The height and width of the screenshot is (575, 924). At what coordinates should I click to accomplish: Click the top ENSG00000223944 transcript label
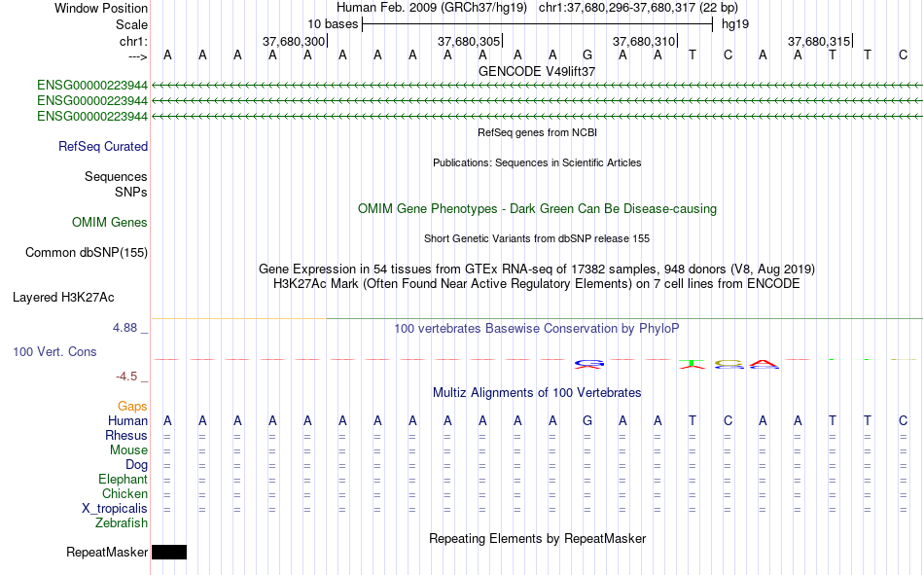(x=92, y=86)
